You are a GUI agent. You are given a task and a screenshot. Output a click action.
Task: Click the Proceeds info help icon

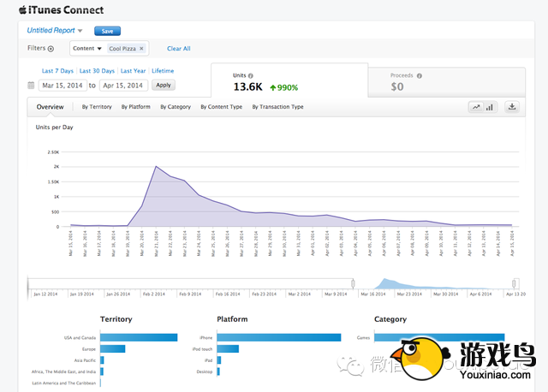click(419, 75)
